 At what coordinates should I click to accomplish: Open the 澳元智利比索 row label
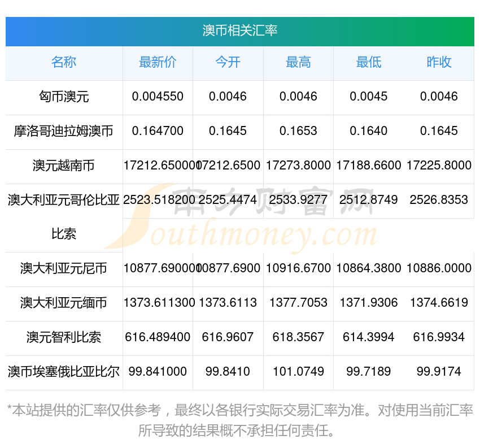pos(64,337)
